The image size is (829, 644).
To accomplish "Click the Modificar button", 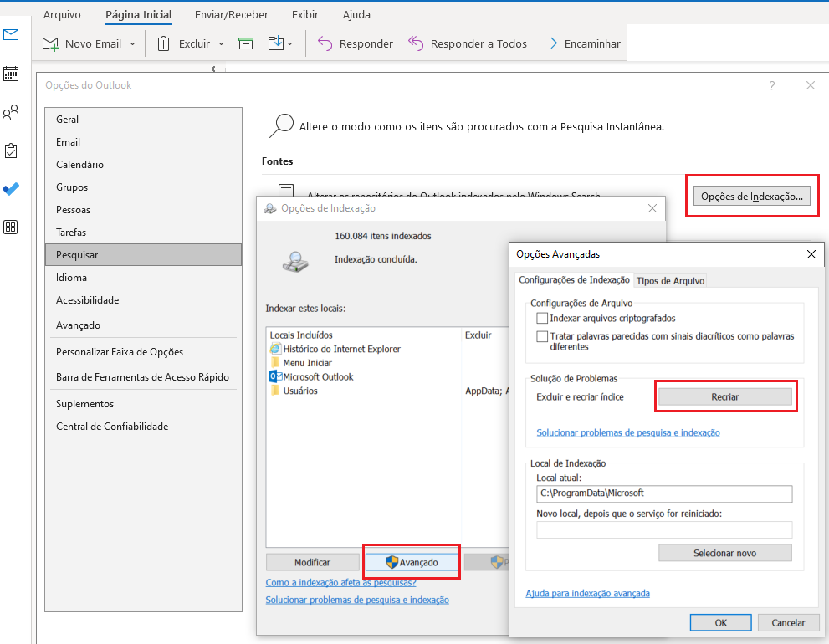I will (x=313, y=562).
